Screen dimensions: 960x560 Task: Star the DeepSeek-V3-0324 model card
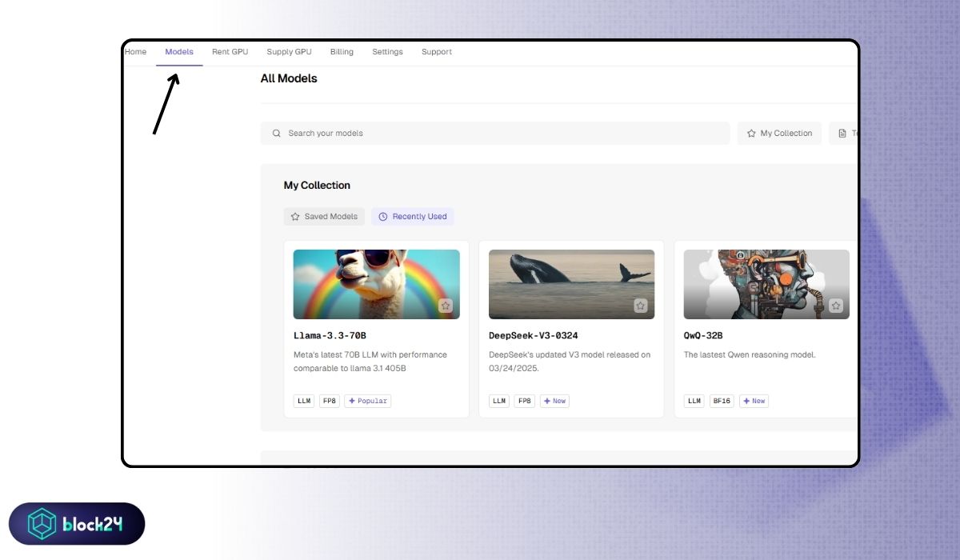[641, 306]
